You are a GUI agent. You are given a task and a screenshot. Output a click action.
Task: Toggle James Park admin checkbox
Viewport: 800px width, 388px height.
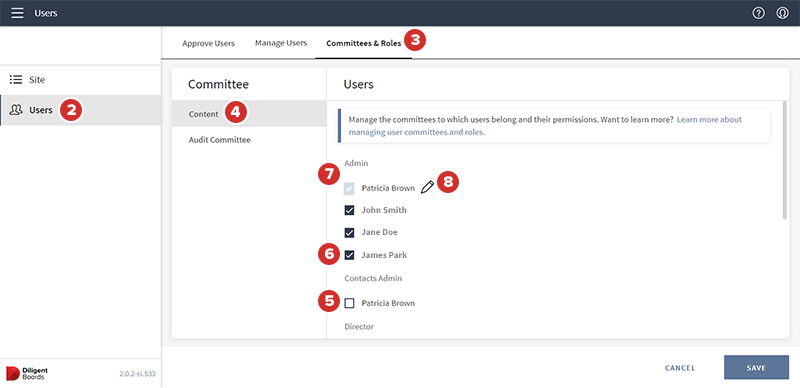pos(349,255)
